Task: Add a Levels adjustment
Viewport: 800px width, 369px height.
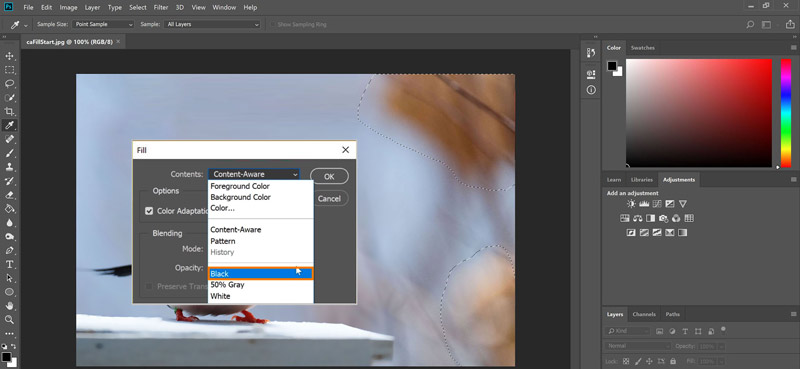Action: point(644,204)
